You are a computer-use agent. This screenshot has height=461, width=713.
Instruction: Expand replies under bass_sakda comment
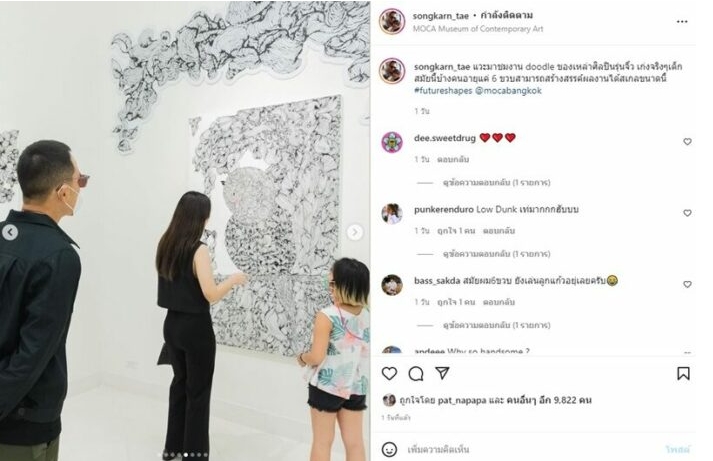click(496, 325)
